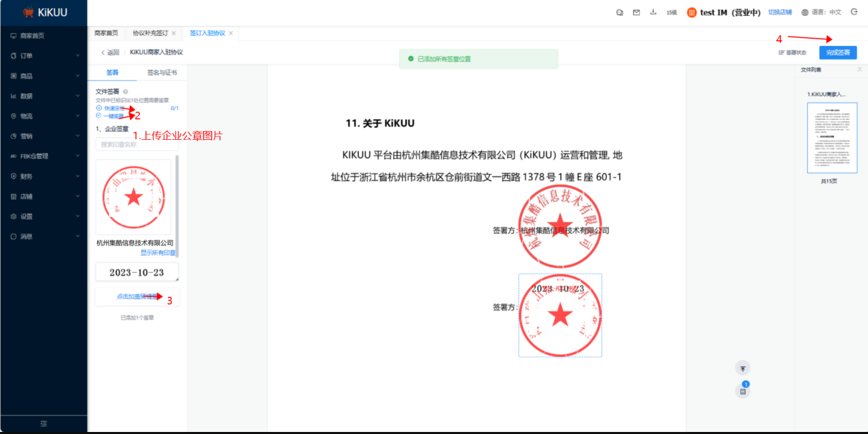Screen dimensions: 868x434
Task: Click the chart icon beside 数据
Action: tap(14, 96)
